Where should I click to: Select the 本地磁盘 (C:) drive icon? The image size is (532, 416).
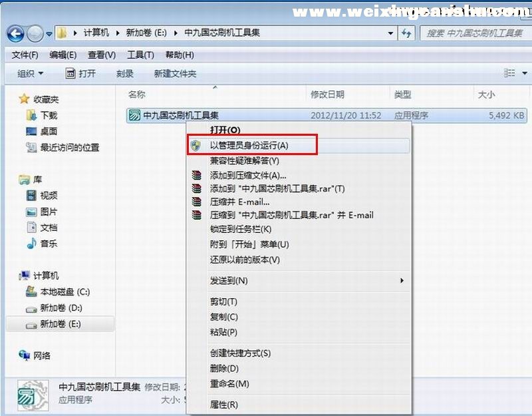(31, 292)
